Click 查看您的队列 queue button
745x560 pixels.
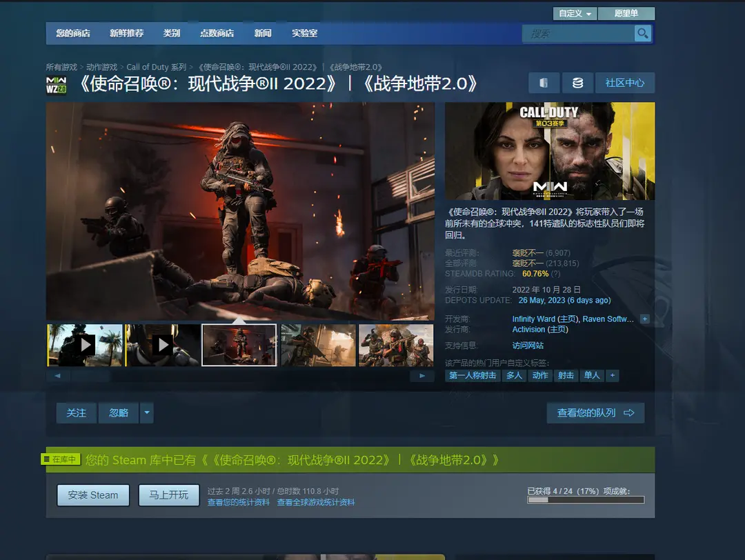(595, 412)
